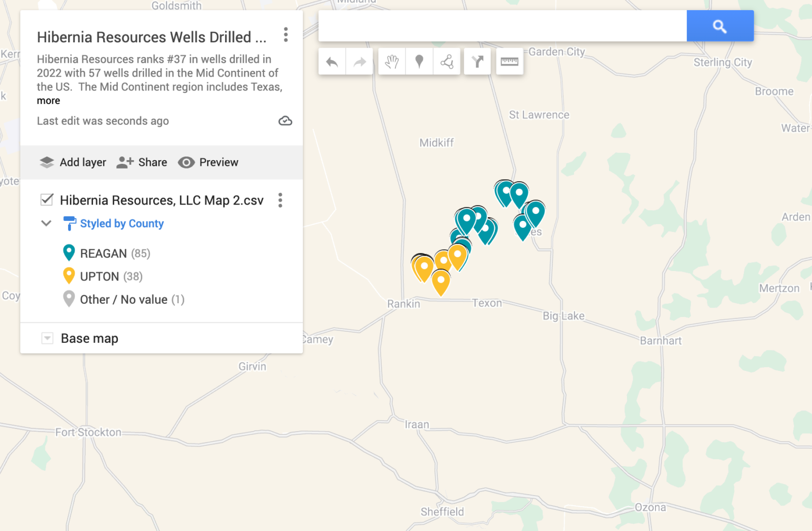Select the Measure distances ruler tool
Viewport: 812px width, 531px height.
tap(509, 62)
